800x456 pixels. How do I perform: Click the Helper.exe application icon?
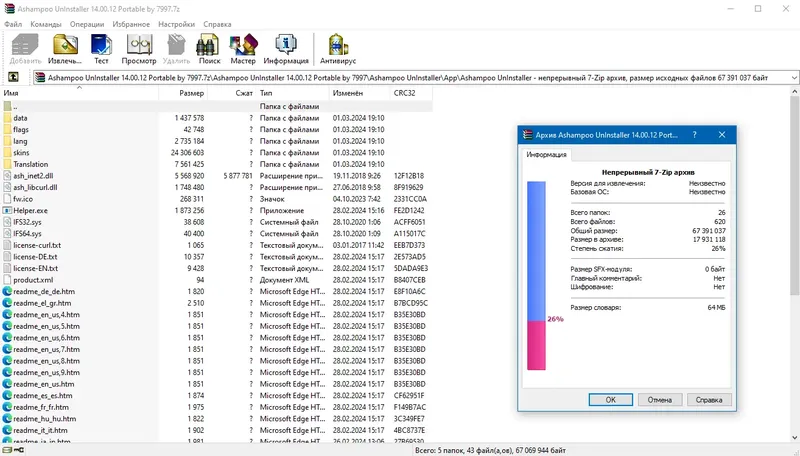pos(7,210)
